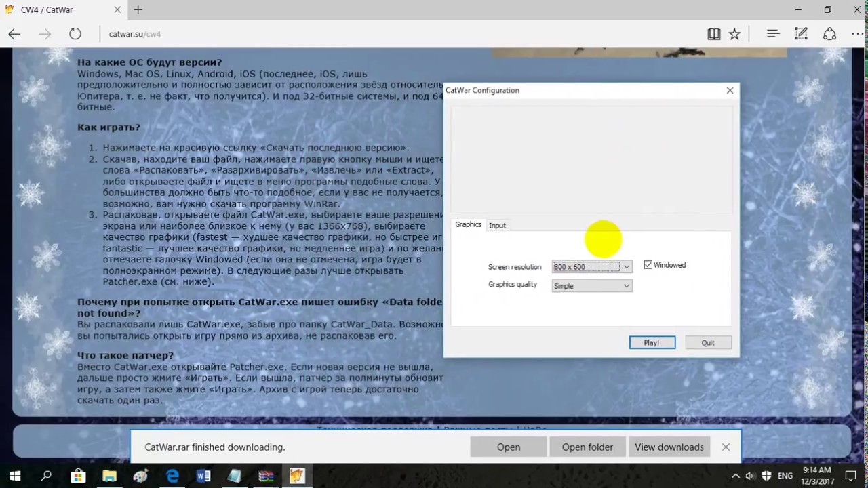Open the Windows Start menu
The height and width of the screenshot is (488, 868).
(x=15, y=476)
